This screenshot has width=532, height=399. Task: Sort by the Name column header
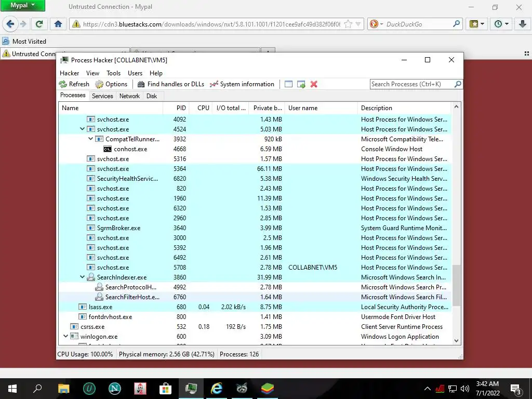tap(111, 108)
